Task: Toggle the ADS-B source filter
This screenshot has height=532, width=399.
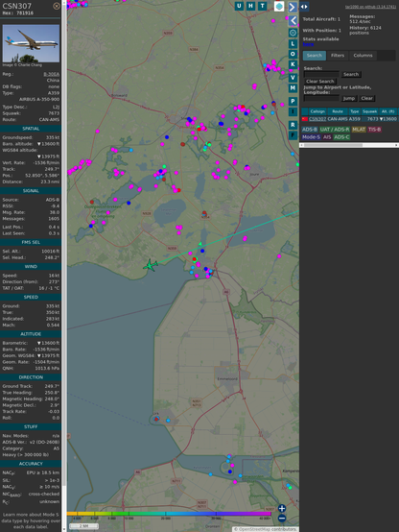Action: click(x=310, y=130)
